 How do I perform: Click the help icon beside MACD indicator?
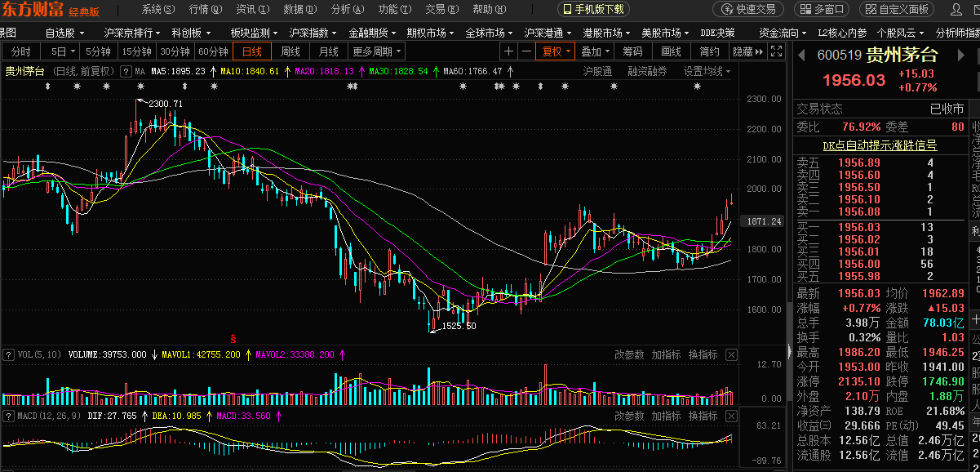pyautogui.click(x=8, y=416)
